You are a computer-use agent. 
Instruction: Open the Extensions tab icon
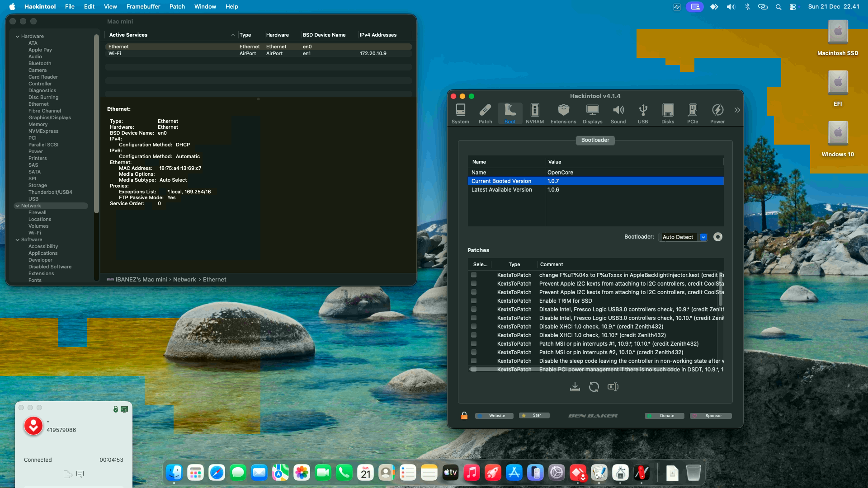[x=563, y=113]
